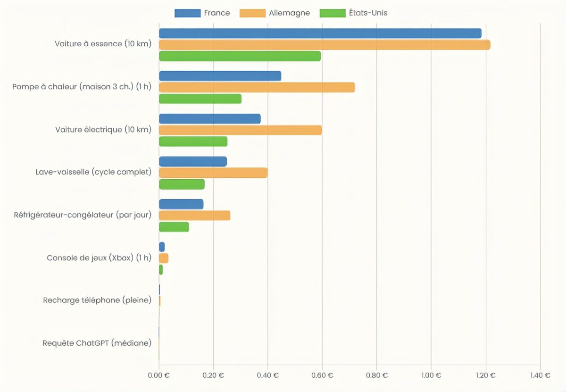This screenshot has height=392, width=566.
Task: Click the "Lave-vaisselle (cycle complet)" label
Action: click(x=93, y=172)
